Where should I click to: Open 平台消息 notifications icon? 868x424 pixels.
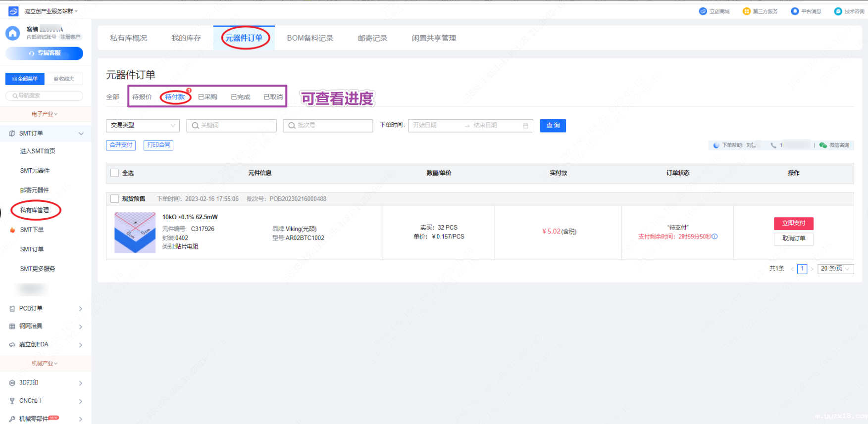pos(795,11)
